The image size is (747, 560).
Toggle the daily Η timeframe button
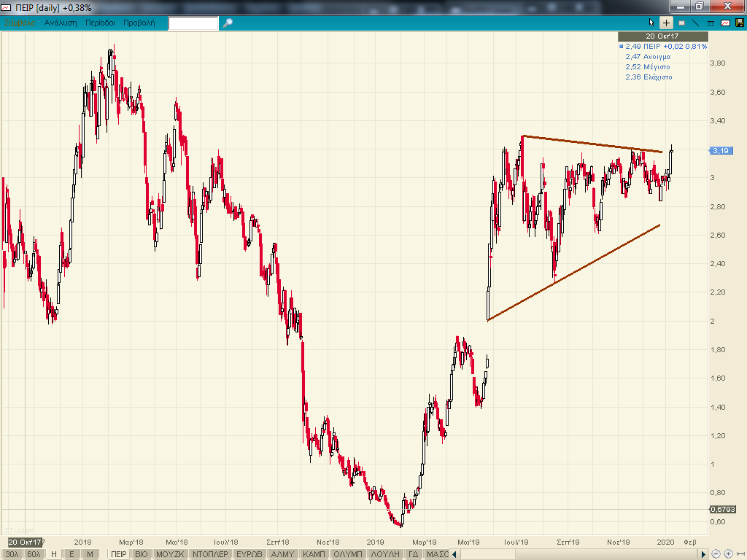(x=53, y=554)
